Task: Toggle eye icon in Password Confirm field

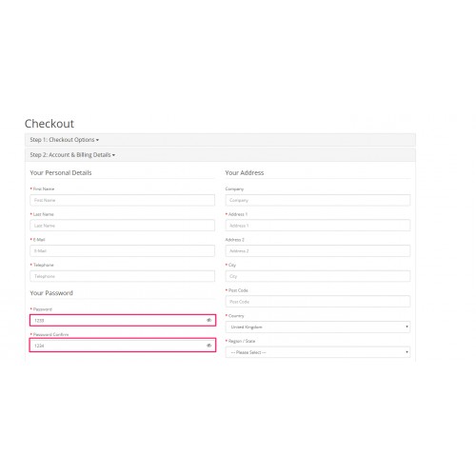Action: pyautogui.click(x=208, y=346)
